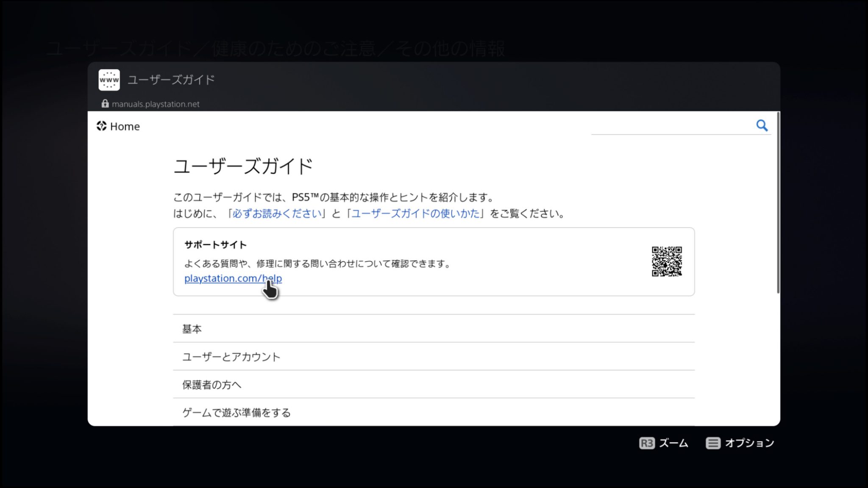The image size is (868, 488).
Task: Click the Options button icon
Action: (x=712, y=443)
